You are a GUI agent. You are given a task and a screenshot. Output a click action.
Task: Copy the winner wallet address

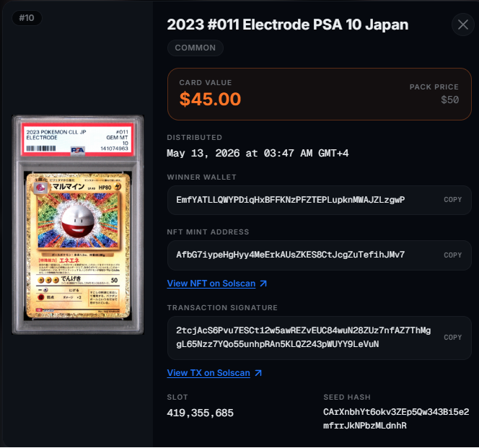452,200
